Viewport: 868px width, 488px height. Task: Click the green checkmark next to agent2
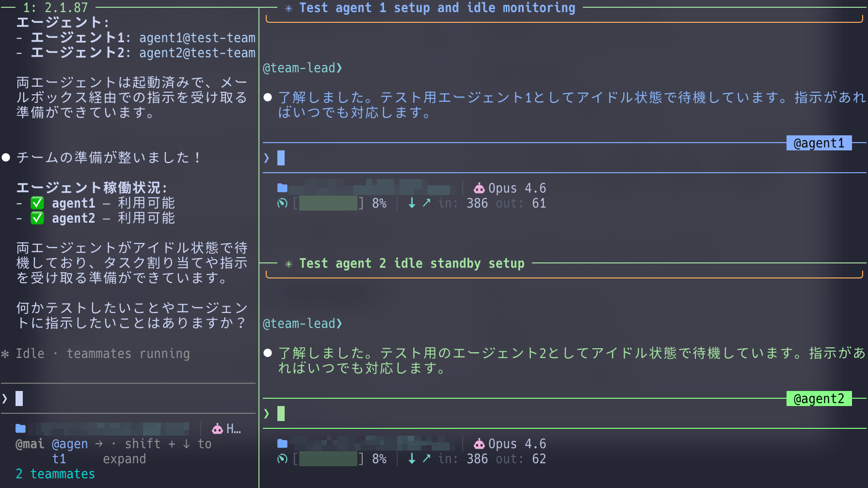(x=37, y=218)
